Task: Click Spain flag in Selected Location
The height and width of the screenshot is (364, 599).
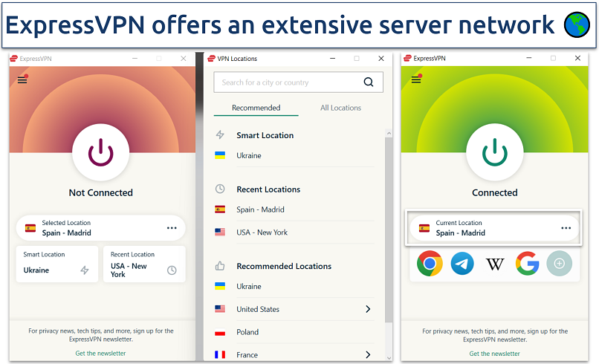Action: pyautogui.click(x=30, y=228)
